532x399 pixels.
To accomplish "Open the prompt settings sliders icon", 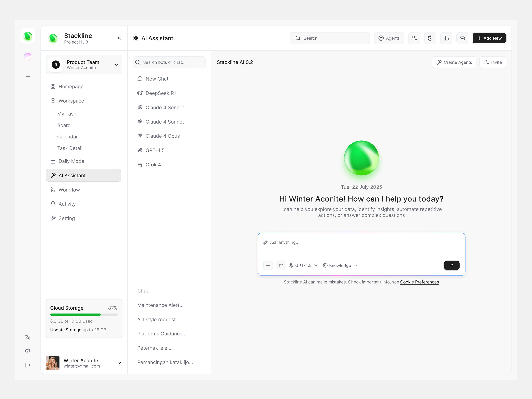I will point(281,265).
